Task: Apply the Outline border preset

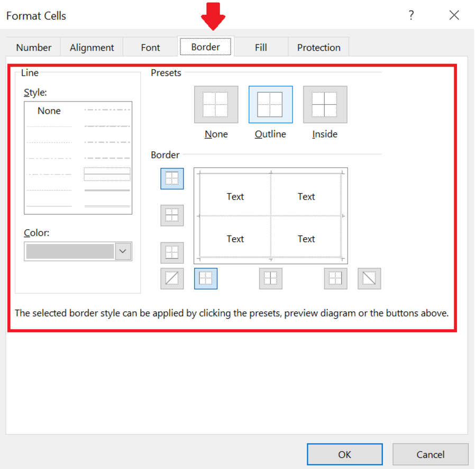Action: pos(270,104)
